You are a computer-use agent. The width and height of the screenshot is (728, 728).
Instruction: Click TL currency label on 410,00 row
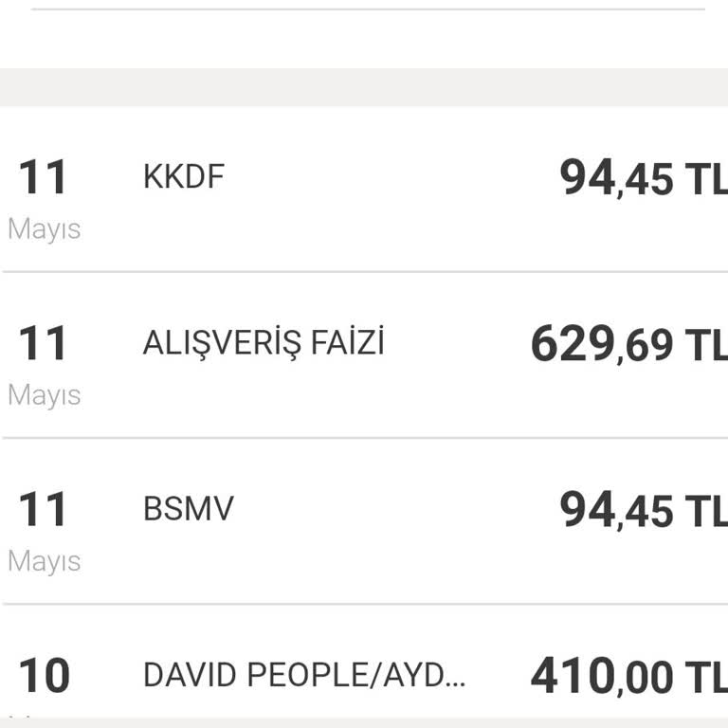coord(706,679)
